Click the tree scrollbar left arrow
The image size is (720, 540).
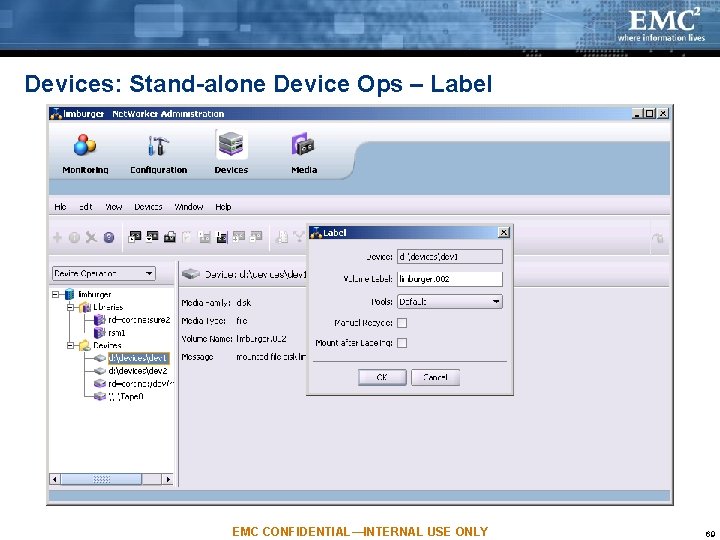click(55, 479)
